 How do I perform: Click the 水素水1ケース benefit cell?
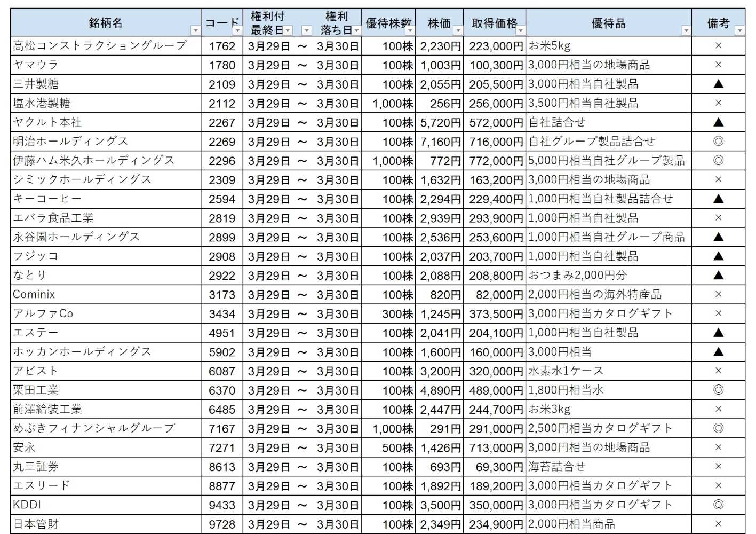click(609, 371)
